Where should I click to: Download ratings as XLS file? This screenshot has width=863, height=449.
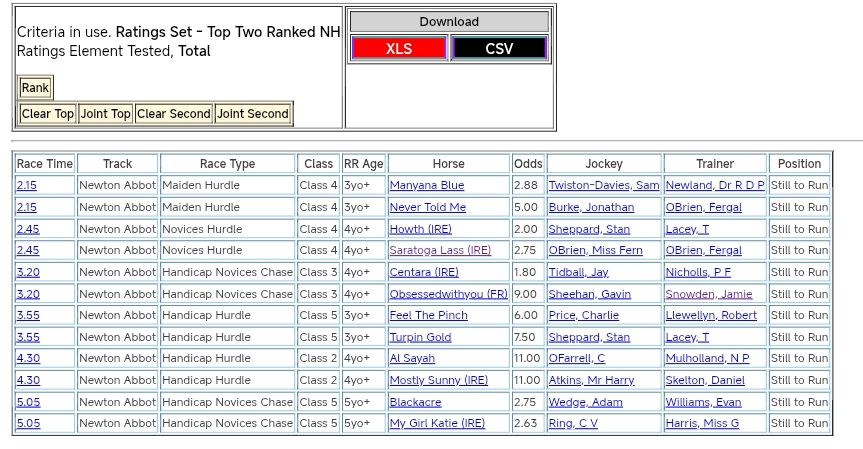(x=399, y=48)
